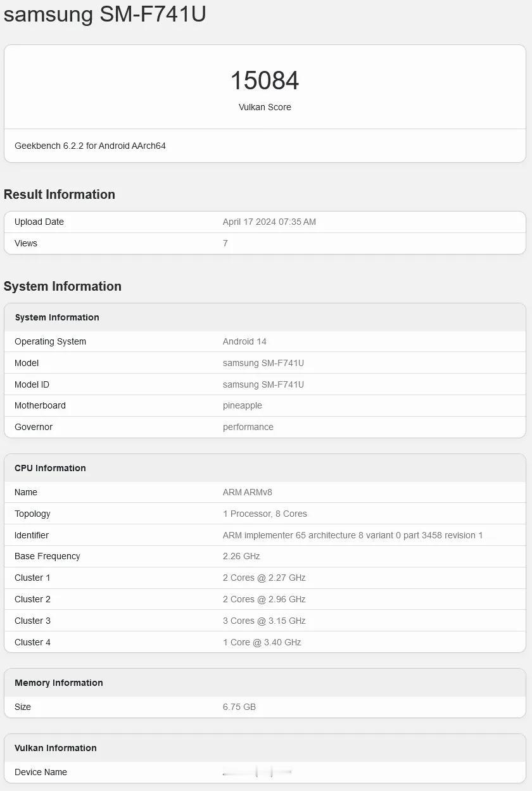Select the Model ID value 'samsung SM-F741U'
Image resolution: width=532 pixels, height=791 pixels.
point(263,384)
